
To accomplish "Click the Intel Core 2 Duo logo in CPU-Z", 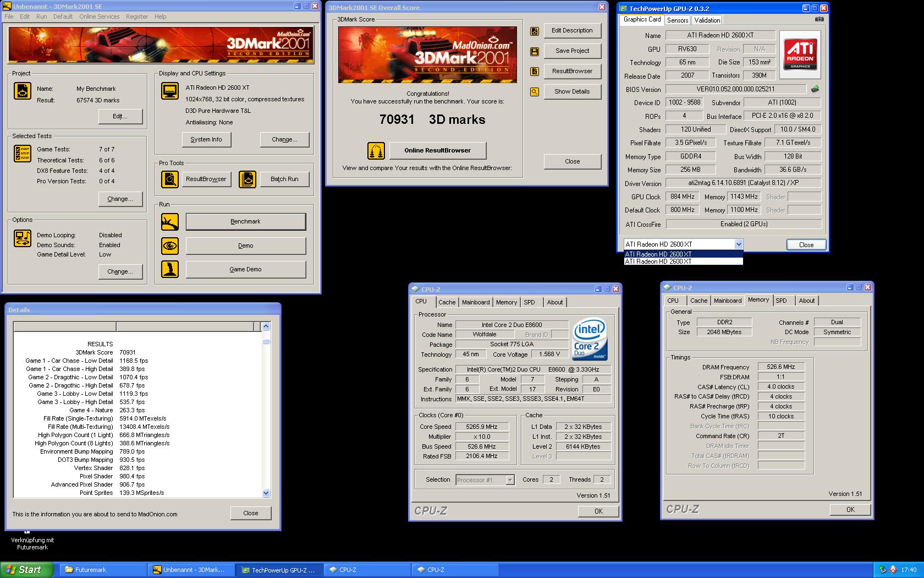I will click(590, 339).
